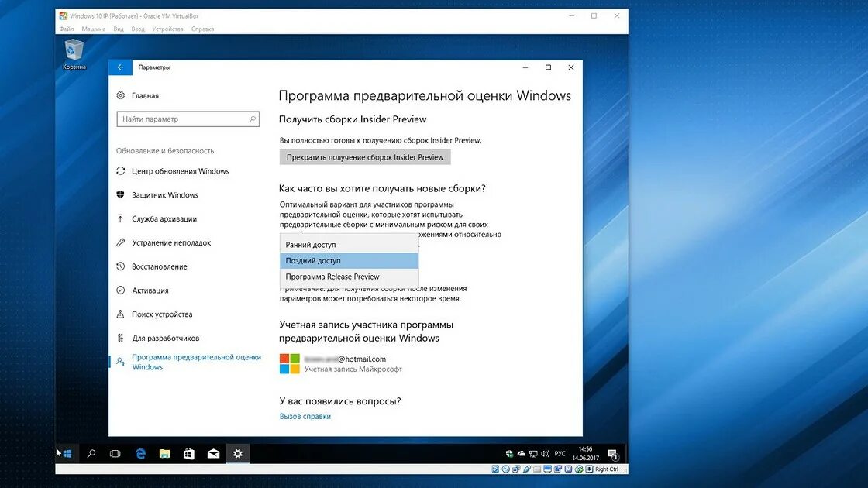
Task: Click VirtualBox optical disk status icon
Action: coord(506,469)
